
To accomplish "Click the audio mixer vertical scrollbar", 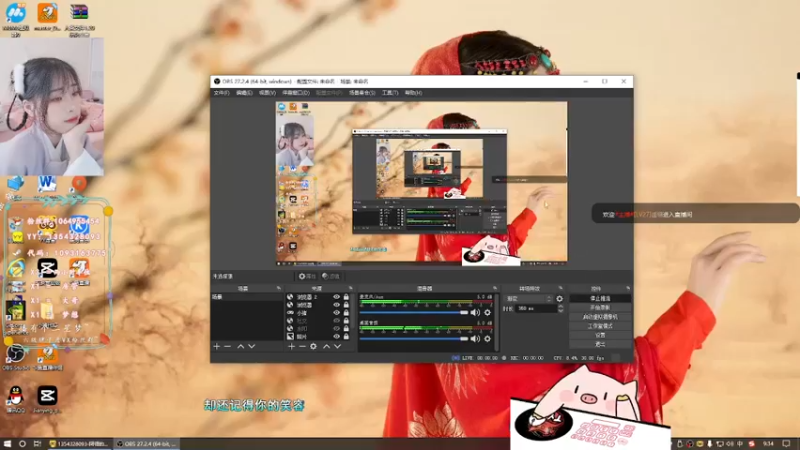I will [497, 321].
